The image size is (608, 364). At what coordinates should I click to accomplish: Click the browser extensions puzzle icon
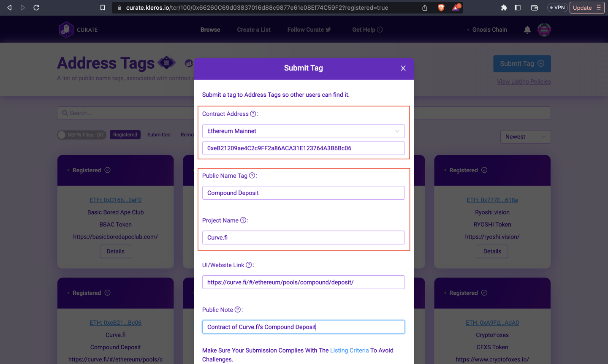pos(504,7)
